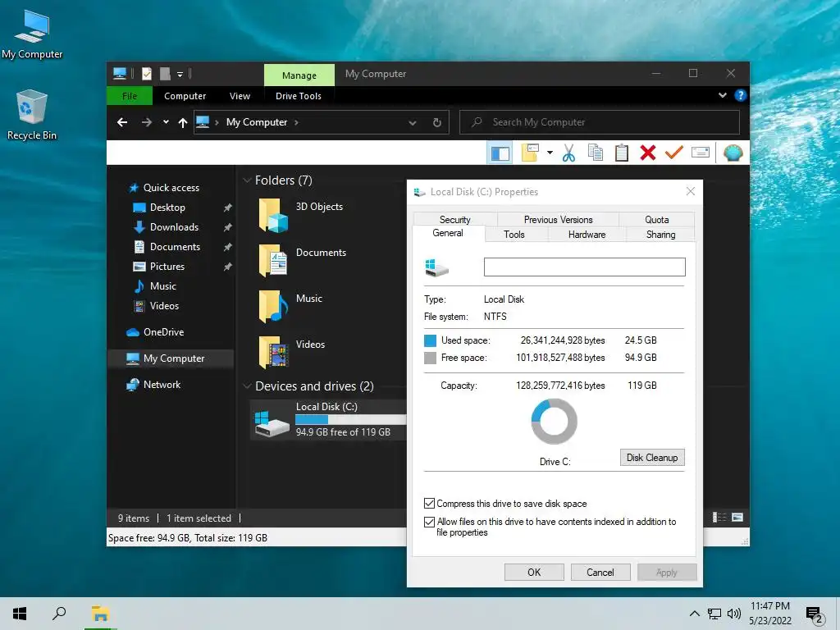Viewport: 840px width, 630px height.
Task: Click quick access toolbar properties icon
Action: [x=147, y=73]
